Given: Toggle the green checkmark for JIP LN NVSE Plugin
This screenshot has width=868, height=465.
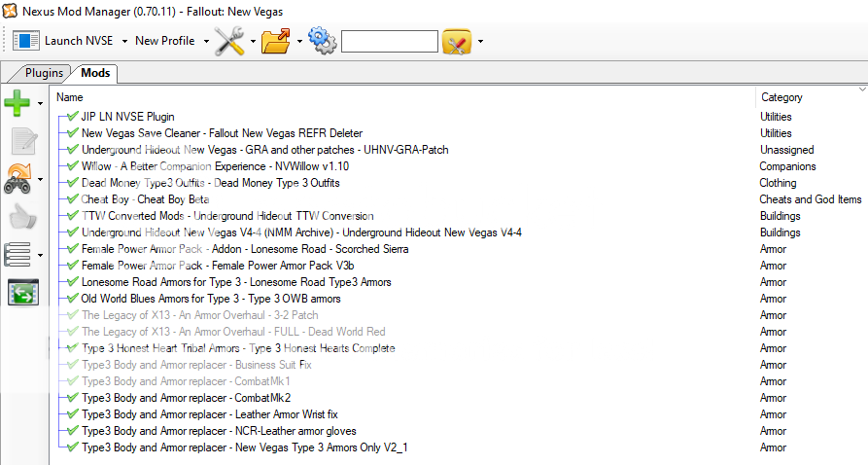Looking at the screenshot, I should coord(73,117).
